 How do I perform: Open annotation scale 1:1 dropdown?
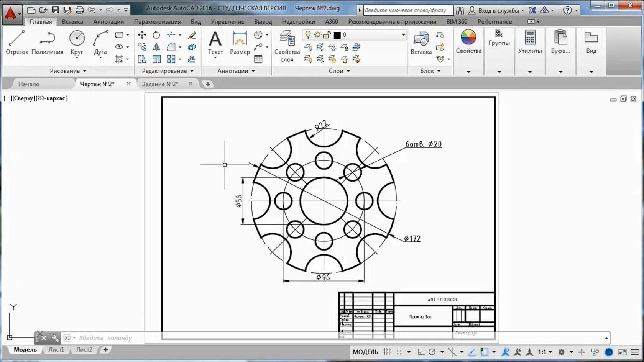(x=545, y=352)
